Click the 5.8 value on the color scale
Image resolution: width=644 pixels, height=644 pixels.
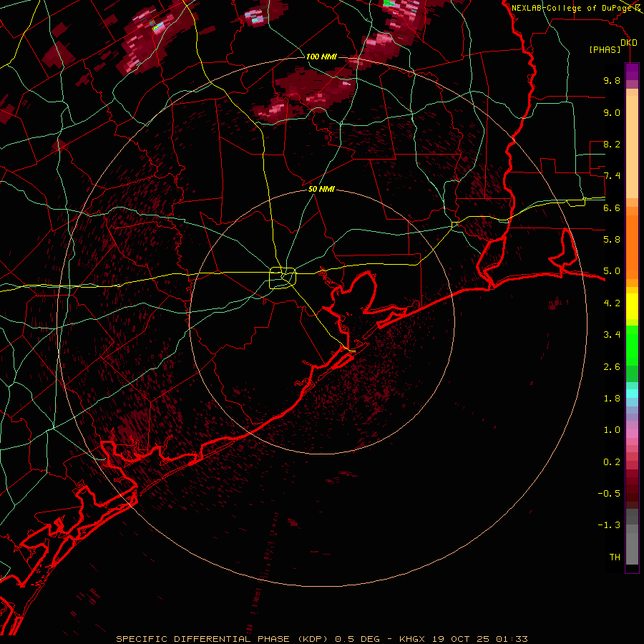tap(612, 240)
